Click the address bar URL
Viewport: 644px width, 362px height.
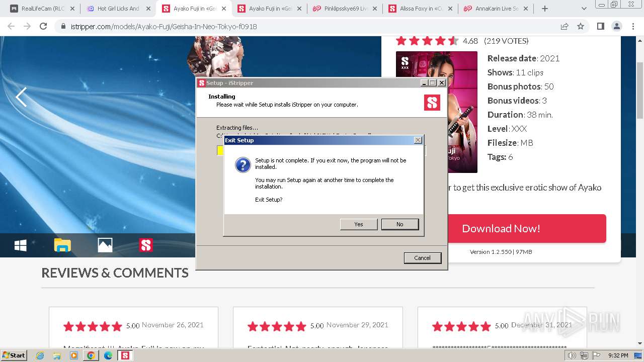click(x=164, y=27)
